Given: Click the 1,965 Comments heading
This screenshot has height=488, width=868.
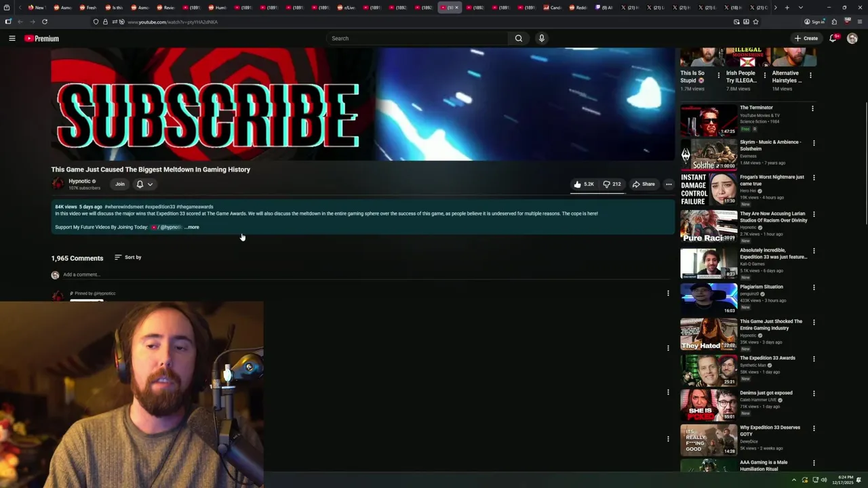Looking at the screenshot, I should coord(77,258).
